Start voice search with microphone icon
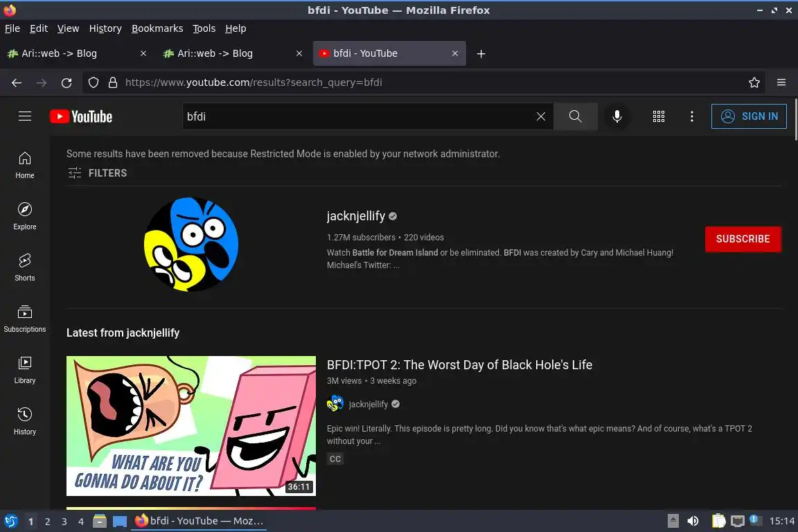The width and height of the screenshot is (798, 532). tap(617, 116)
